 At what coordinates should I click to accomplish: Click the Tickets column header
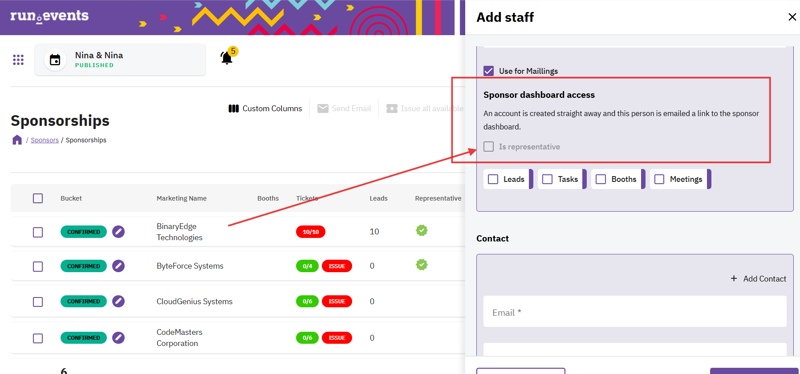(307, 198)
